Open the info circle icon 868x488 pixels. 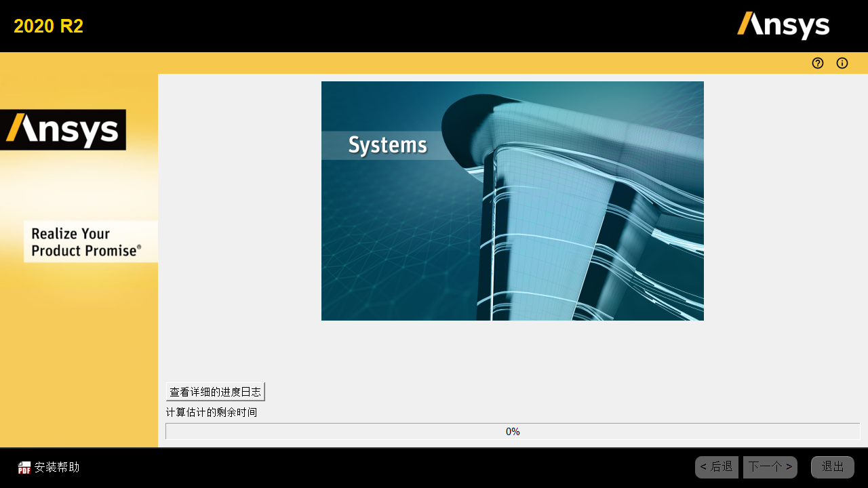tap(842, 63)
